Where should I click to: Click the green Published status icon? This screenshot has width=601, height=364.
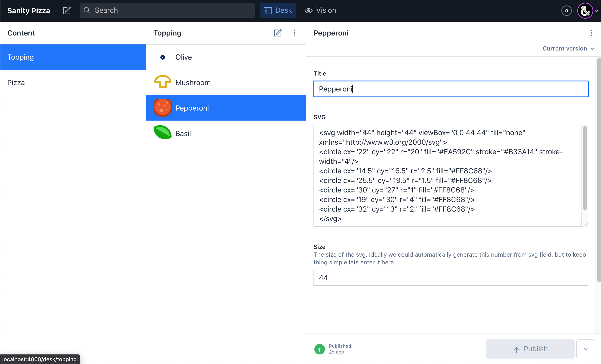320,349
